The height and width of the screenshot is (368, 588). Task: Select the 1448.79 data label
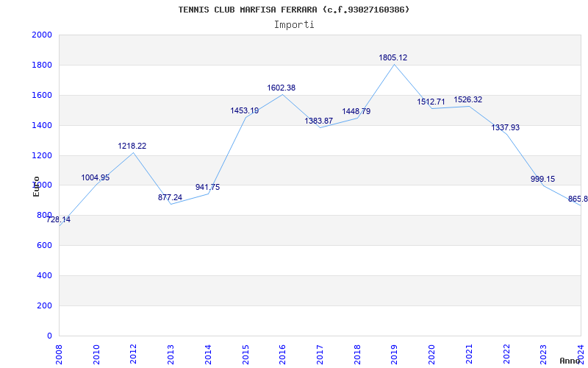pos(356,112)
